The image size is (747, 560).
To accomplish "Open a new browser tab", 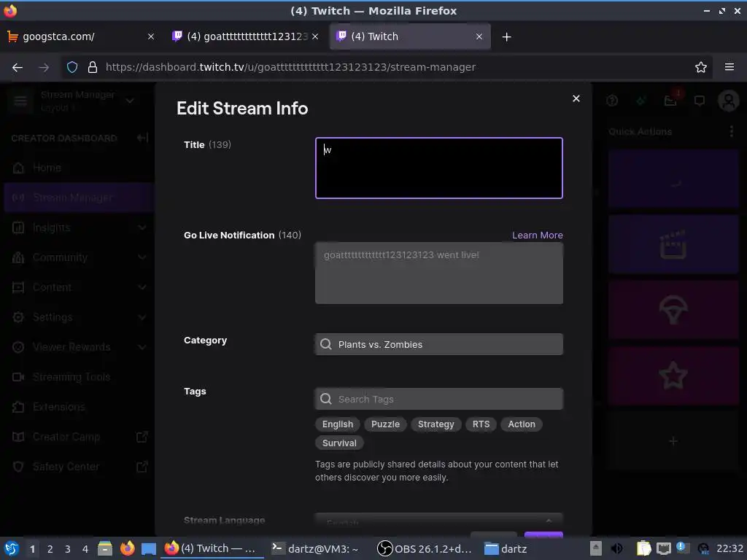I will (x=507, y=36).
